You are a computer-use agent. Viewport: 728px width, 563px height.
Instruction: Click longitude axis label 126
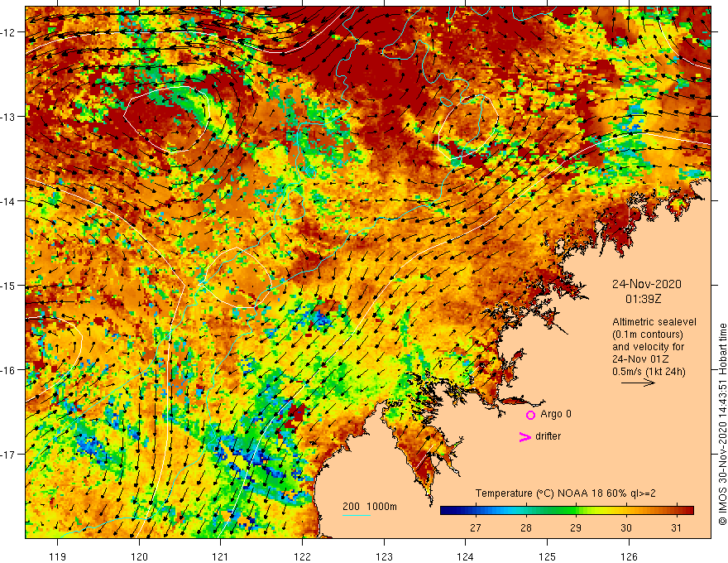click(629, 556)
